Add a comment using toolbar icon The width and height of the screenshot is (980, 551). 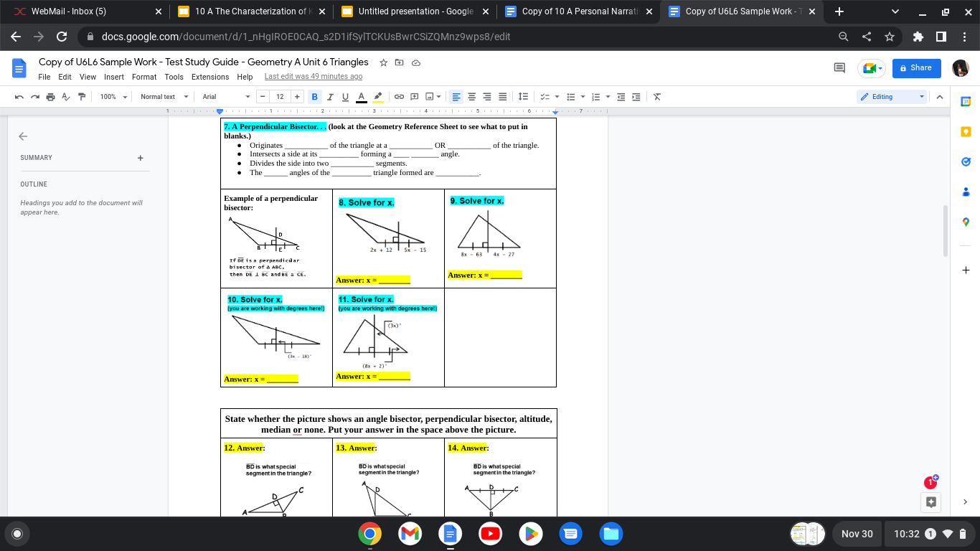coord(414,97)
